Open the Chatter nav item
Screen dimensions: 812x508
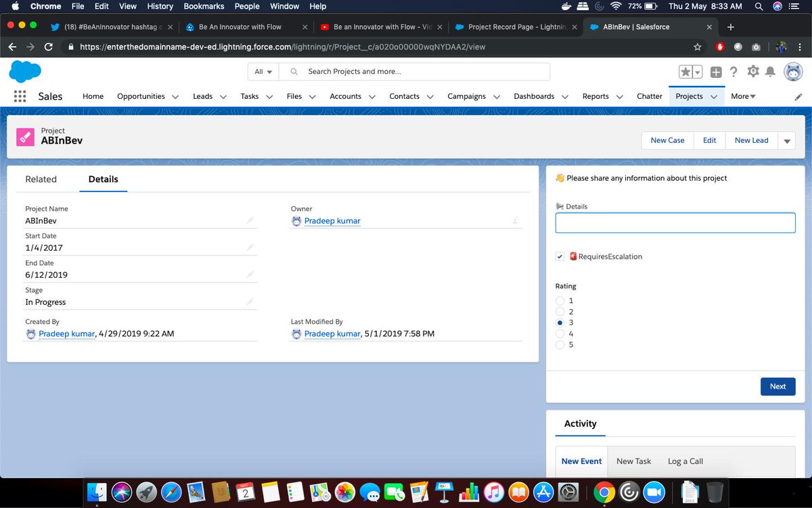[650, 96]
